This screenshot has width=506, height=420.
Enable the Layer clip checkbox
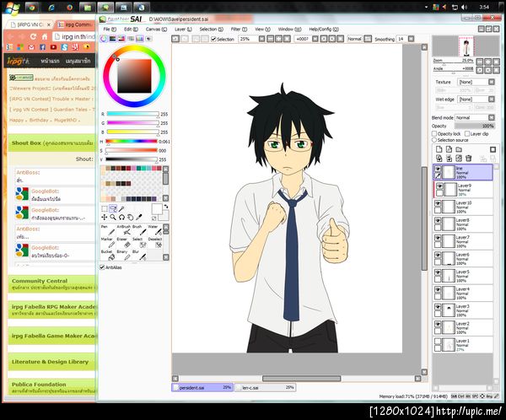tap(467, 133)
